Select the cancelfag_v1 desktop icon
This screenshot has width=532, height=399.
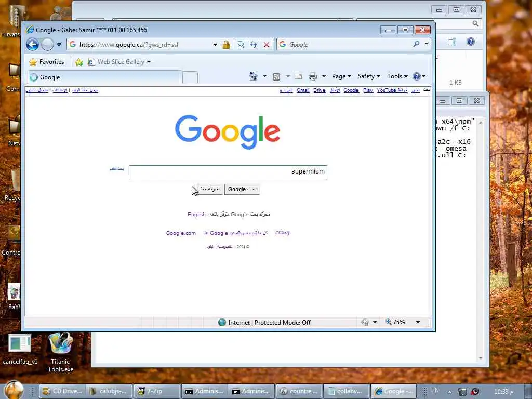pos(20,350)
